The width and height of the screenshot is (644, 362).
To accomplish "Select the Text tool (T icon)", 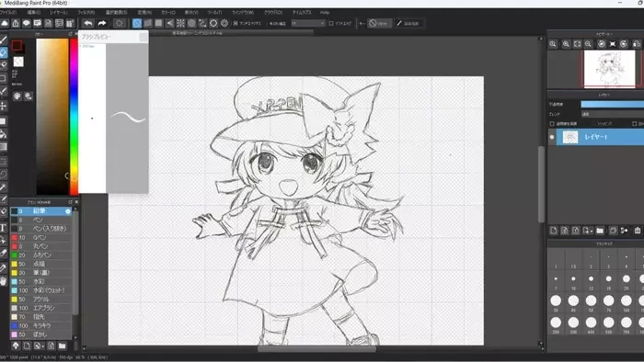I will (x=4, y=228).
